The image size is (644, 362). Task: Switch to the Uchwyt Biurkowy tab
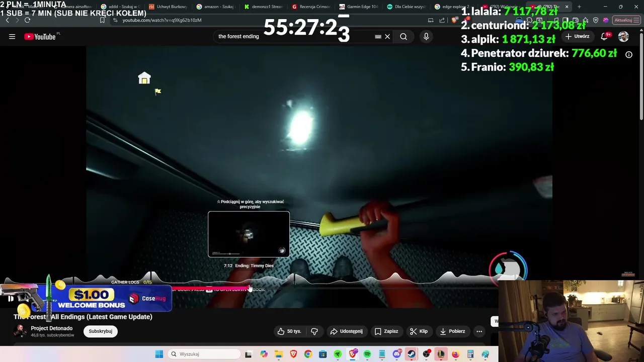168,7
